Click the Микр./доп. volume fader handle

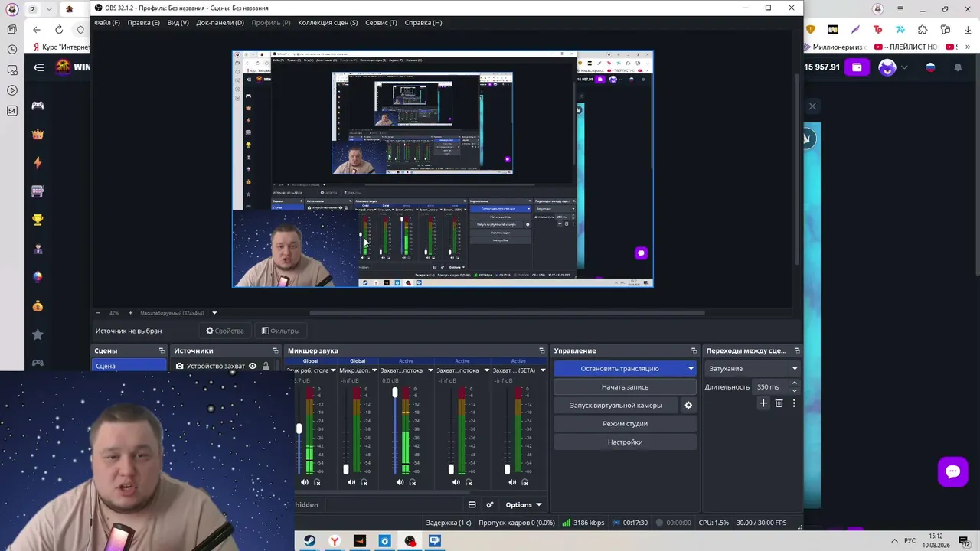346,469
